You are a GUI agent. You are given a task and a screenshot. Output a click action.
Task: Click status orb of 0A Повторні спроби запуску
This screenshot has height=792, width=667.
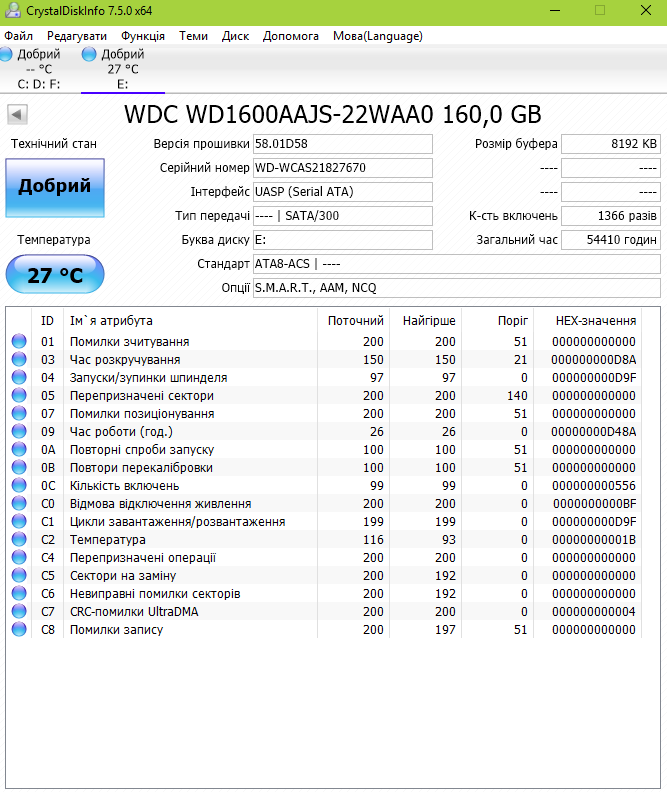point(19,449)
